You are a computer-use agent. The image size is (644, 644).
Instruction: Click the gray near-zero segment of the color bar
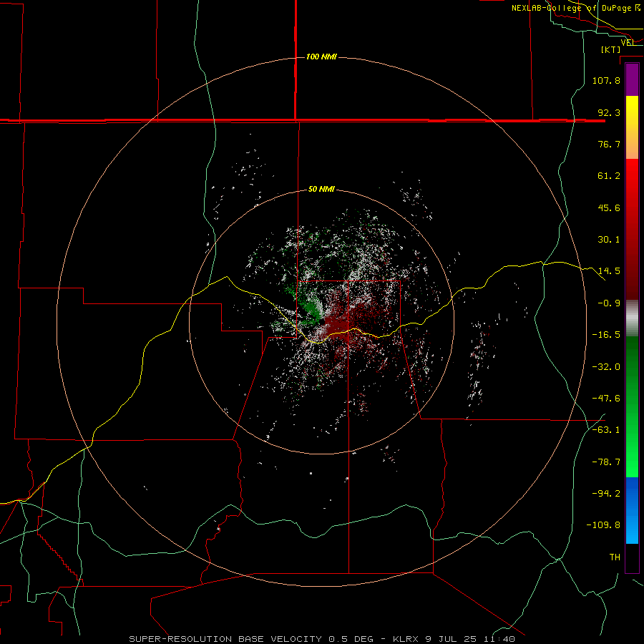(632, 318)
